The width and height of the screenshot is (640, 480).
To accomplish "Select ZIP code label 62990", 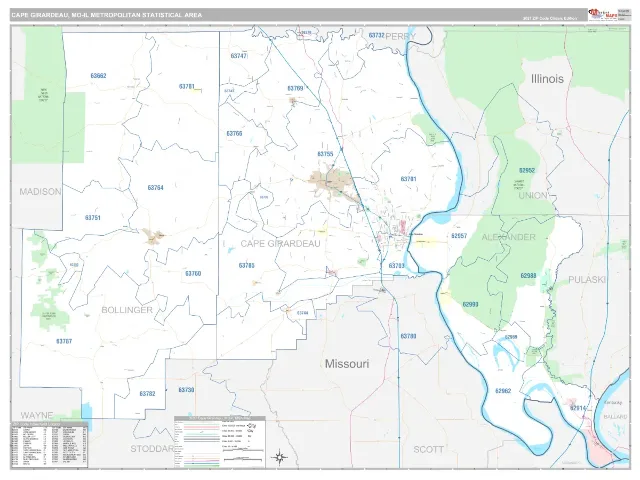I will click(471, 304).
